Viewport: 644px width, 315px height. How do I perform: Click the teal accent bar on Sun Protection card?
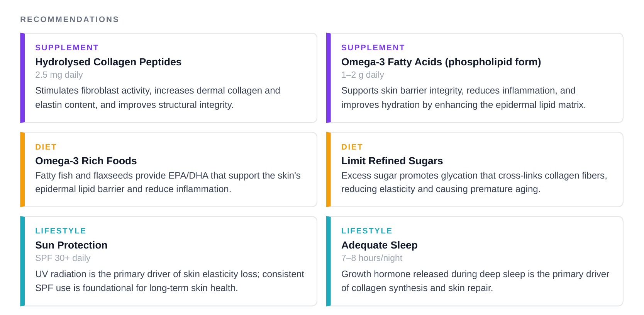tap(22, 261)
